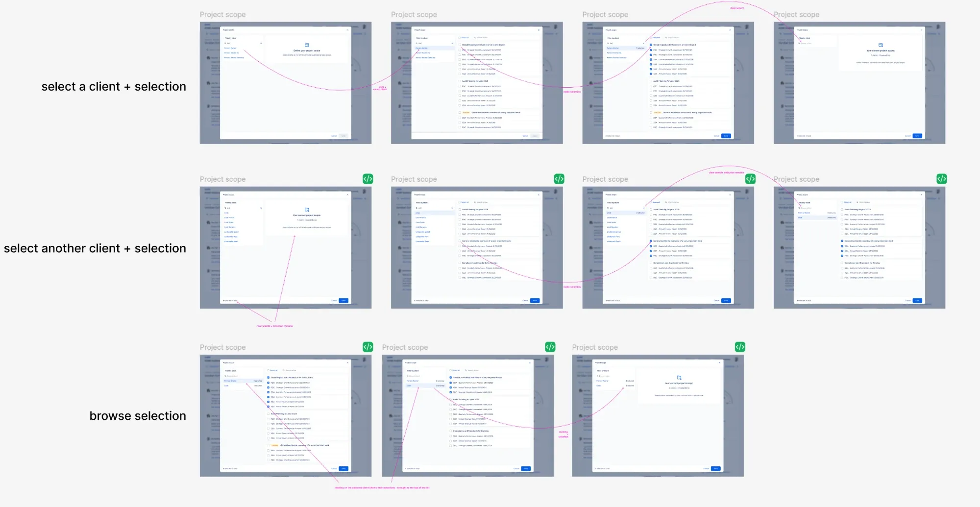Click the green code icon above the second frame in the 'select another client' row
Viewport: 980px width, 507px height.
(x=559, y=179)
